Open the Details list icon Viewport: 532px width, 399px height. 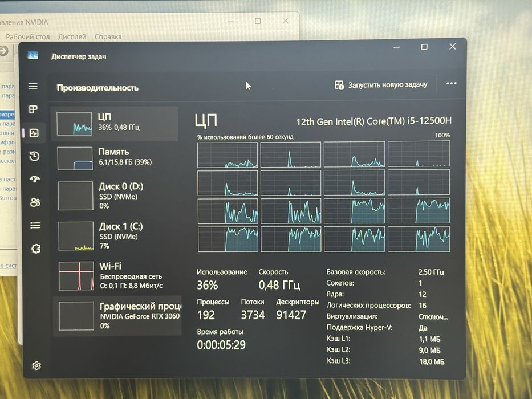coord(35,225)
